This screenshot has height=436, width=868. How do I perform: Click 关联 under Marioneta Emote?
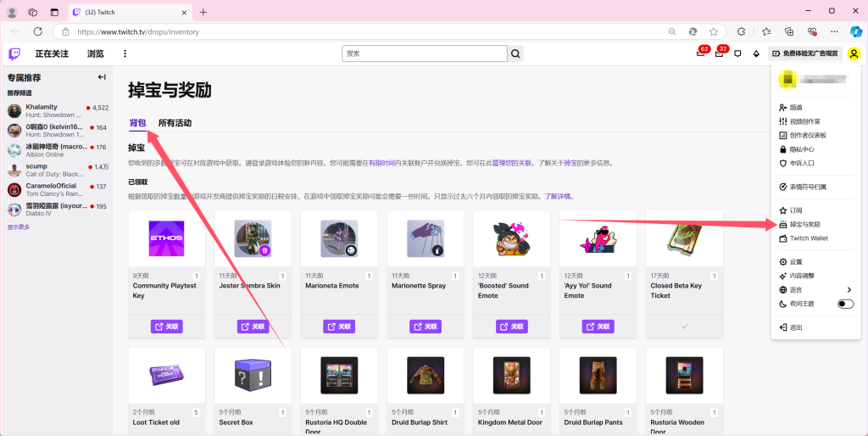coord(339,327)
